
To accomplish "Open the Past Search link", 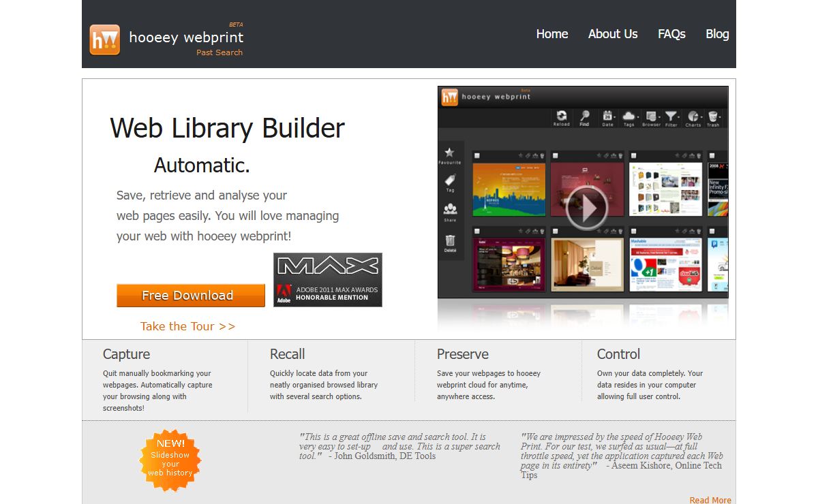I will tap(219, 52).
